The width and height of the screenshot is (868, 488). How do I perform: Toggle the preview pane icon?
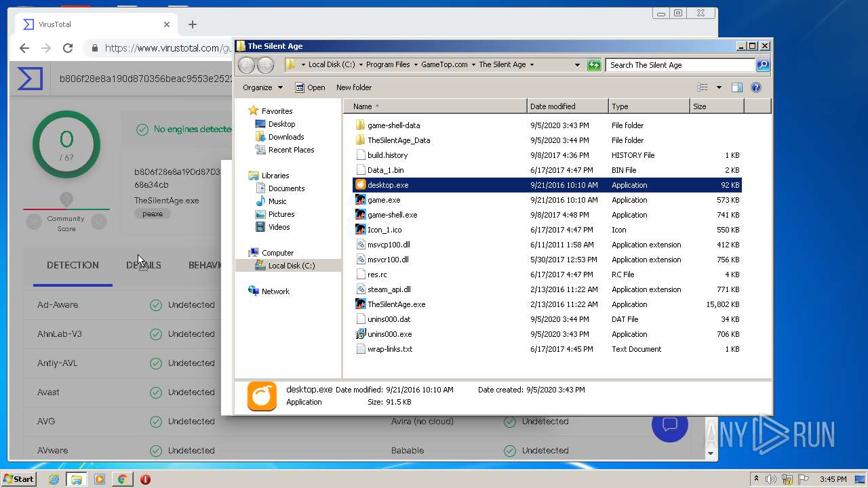point(737,87)
